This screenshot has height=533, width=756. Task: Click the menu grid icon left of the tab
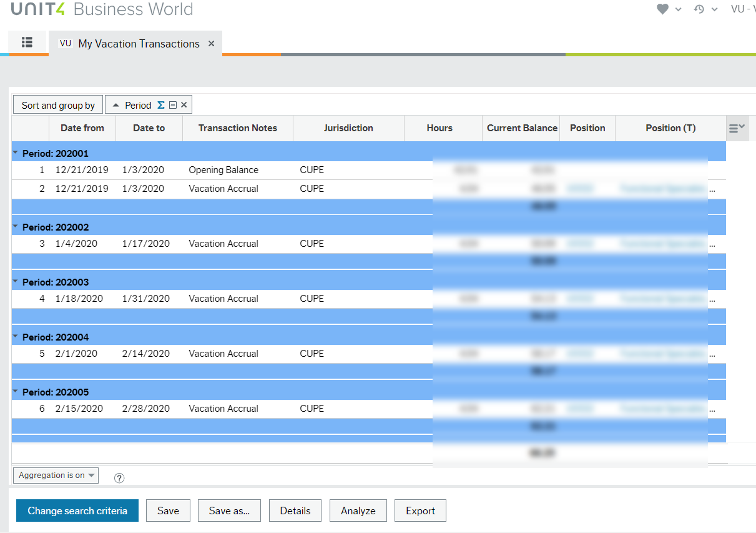(x=27, y=42)
